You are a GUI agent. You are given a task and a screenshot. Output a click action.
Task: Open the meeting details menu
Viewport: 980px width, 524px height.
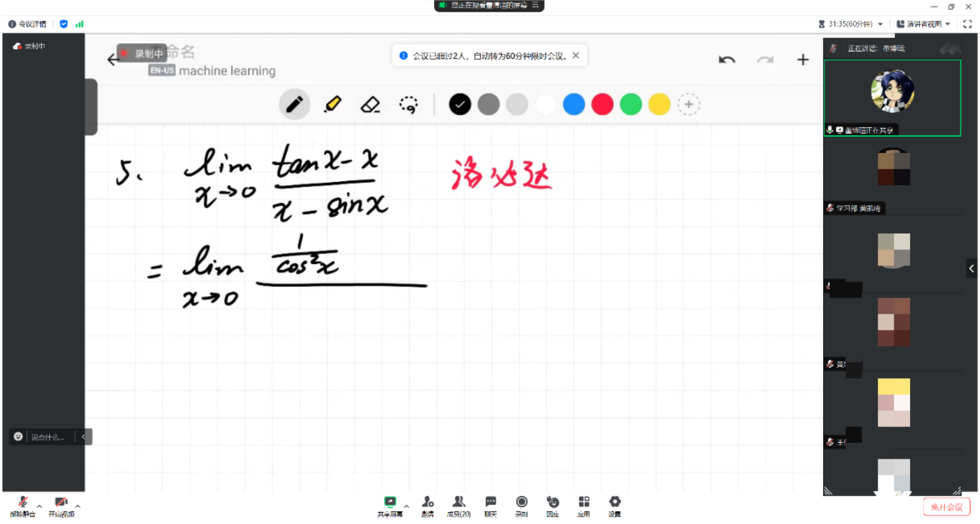point(27,24)
